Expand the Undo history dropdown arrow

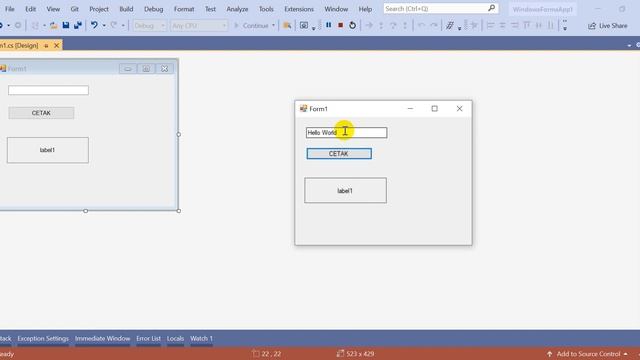[x=104, y=26]
